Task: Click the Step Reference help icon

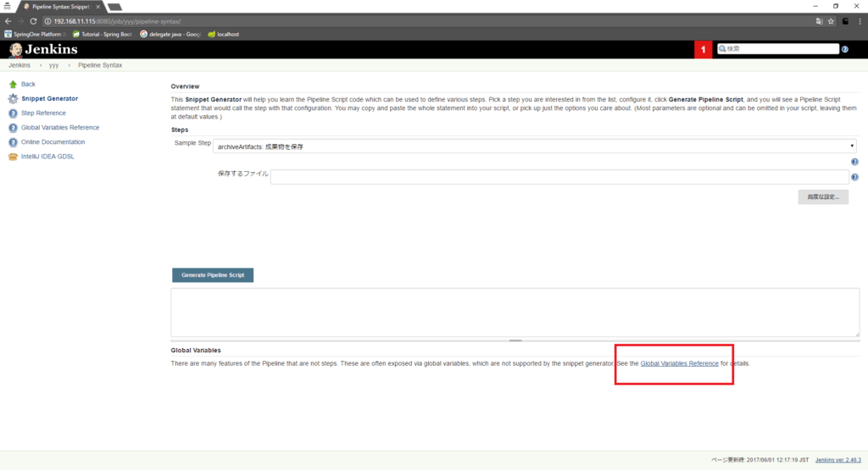Action: (x=13, y=113)
